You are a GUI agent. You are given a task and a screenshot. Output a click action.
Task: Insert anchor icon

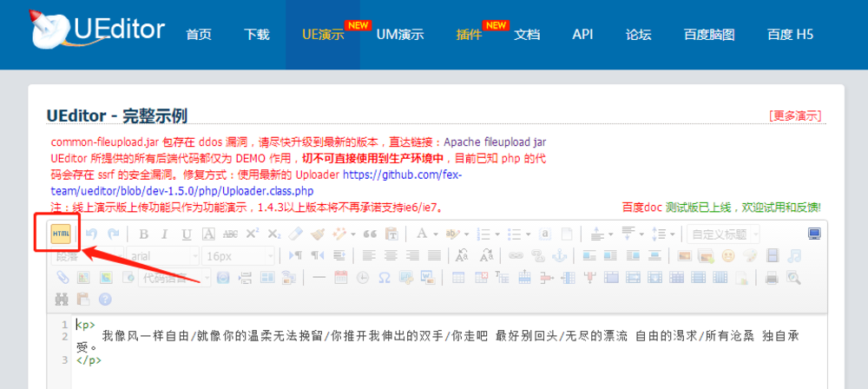pos(560,256)
